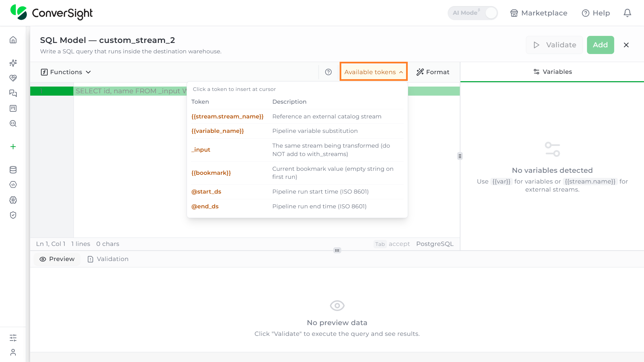The height and width of the screenshot is (362, 644).
Task: Select the Variables tab
Action: (x=552, y=72)
